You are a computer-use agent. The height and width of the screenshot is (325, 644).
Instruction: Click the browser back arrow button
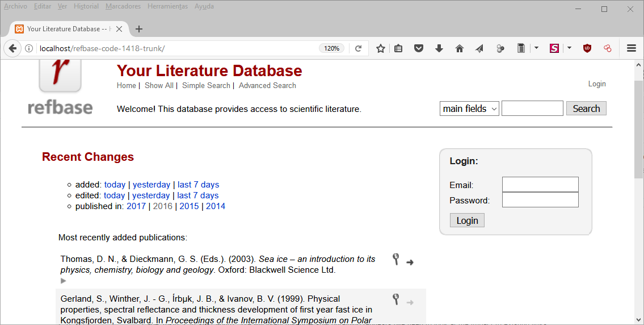click(12, 48)
